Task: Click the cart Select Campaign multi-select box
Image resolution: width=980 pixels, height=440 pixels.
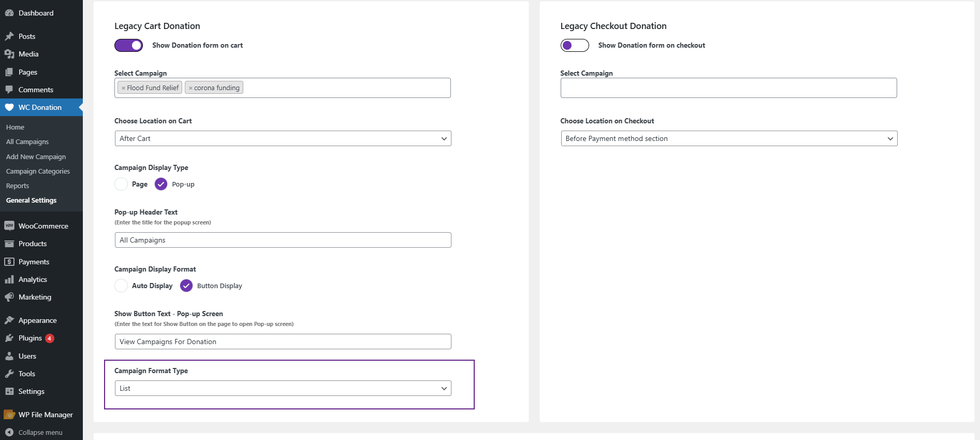Action: pos(283,88)
